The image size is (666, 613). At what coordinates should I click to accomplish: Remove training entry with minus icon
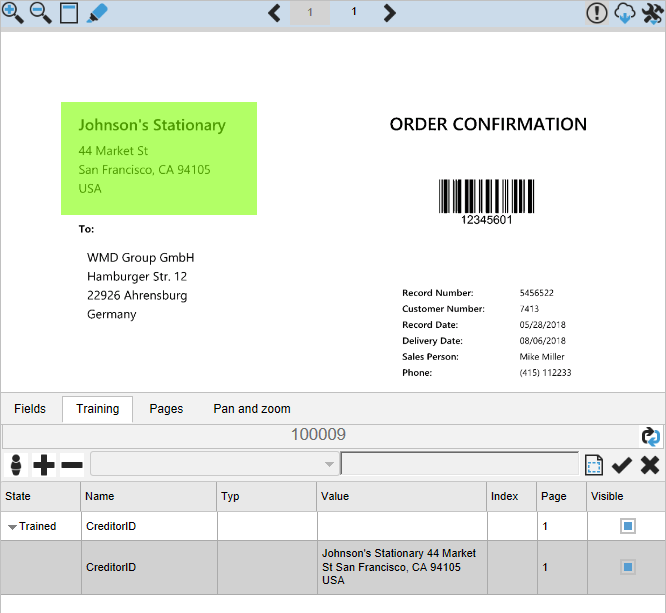[72, 465]
